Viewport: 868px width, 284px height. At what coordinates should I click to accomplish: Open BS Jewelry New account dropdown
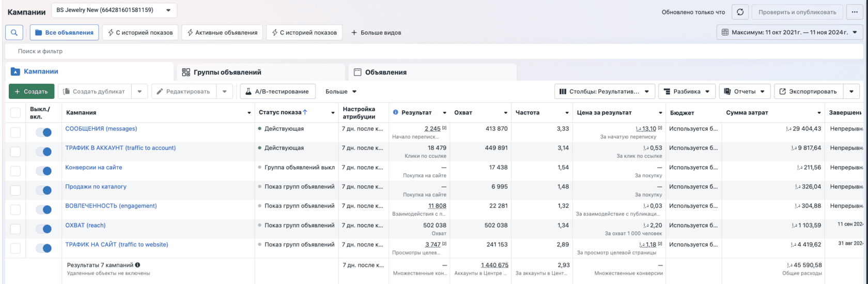[x=114, y=10]
